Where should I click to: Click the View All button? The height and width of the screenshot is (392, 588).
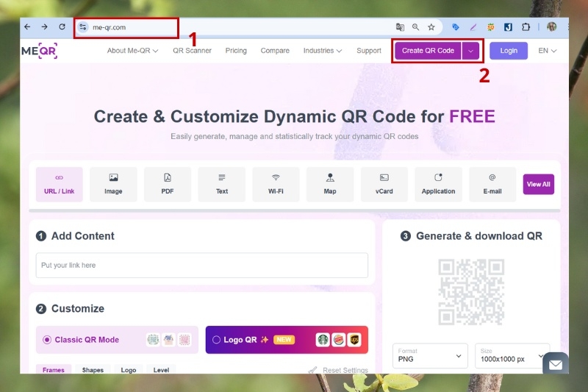coord(539,184)
